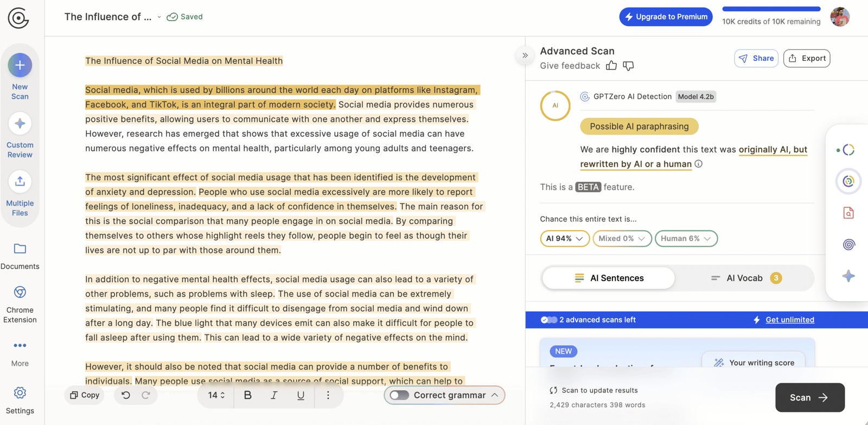The image size is (868, 425).
Task: Open Custom Review from the sidebar
Action: pyautogui.click(x=20, y=124)
